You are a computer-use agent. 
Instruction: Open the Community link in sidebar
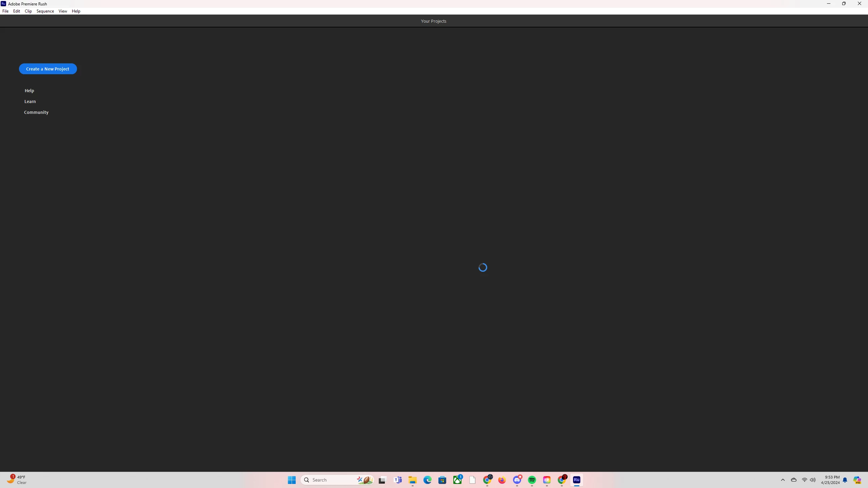click(x=36, y=112)
